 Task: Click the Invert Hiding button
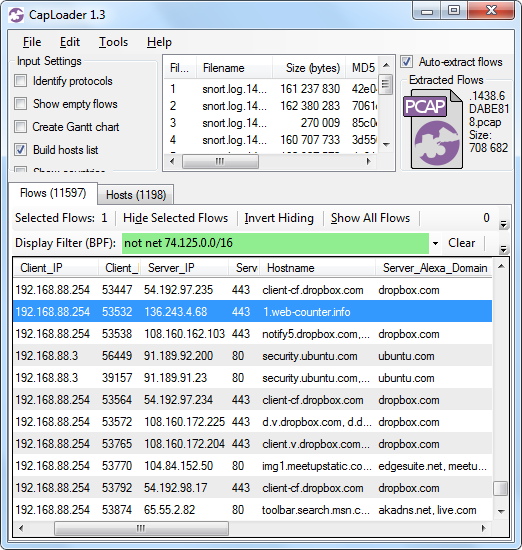click(279, 218)
